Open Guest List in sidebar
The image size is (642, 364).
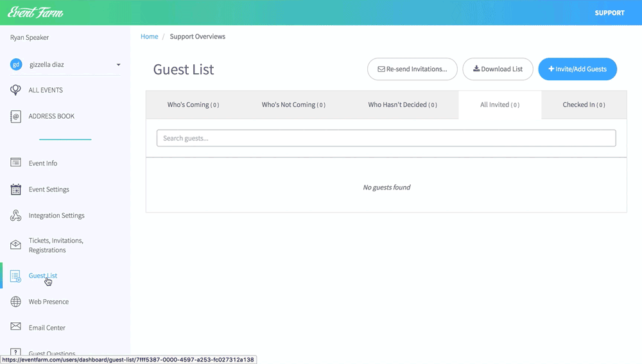(43, 275)
